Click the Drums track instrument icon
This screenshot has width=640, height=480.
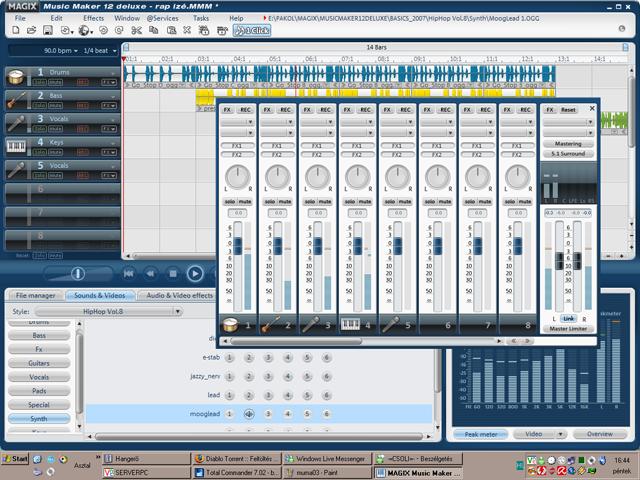point(16,77)
